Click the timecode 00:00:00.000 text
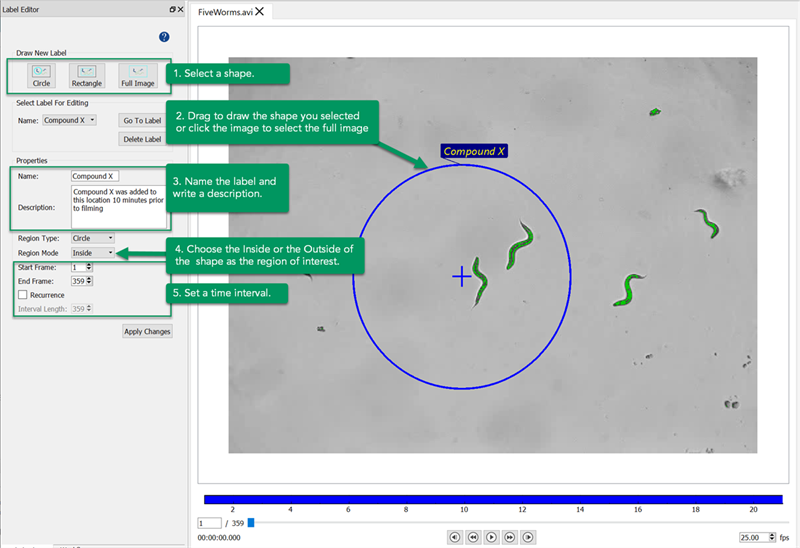Image resolution: width=800 pixels, height=548 pixels. point(219,537)
